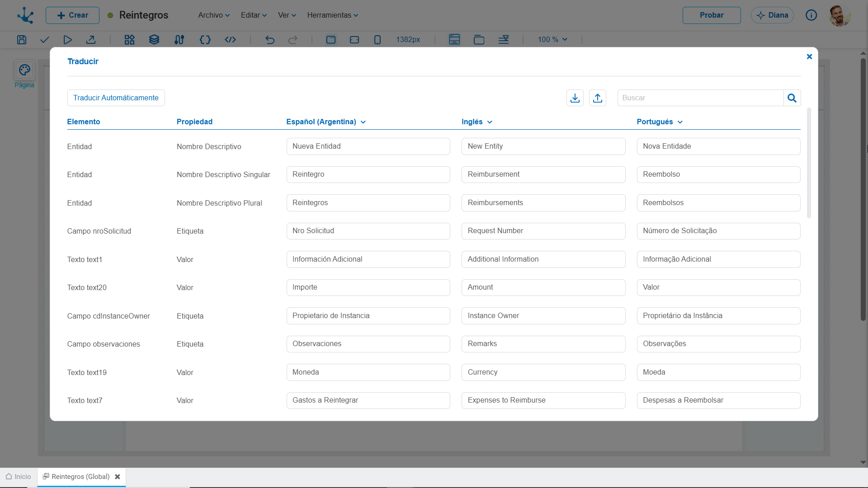Click the save icon in toolbar
This screenshot has width=868, height=488.
pos(22,40)
